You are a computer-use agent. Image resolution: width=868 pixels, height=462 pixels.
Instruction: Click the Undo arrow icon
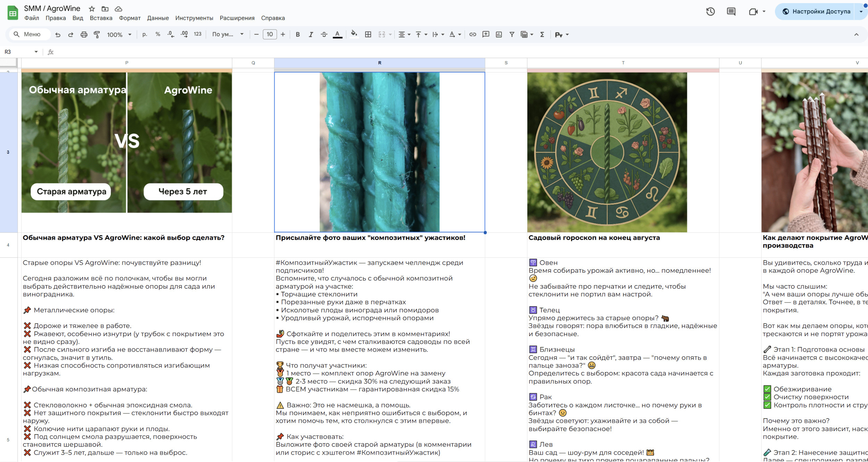click(58, 34)
